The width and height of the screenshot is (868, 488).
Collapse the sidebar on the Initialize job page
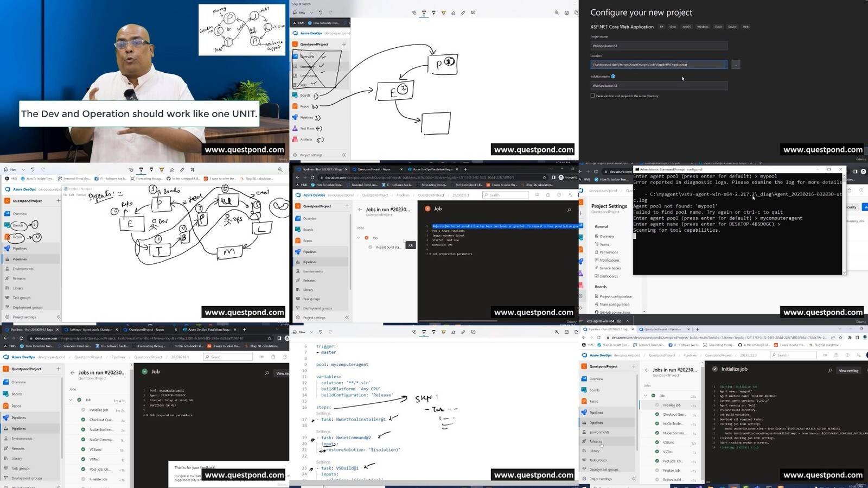coord(634,479)
